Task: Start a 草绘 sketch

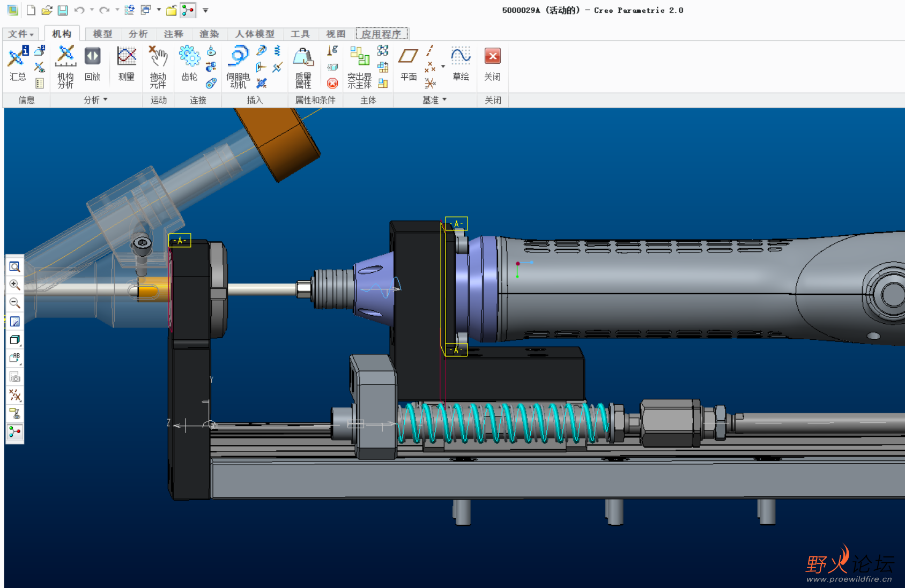Action: click(x=461, y=63)
